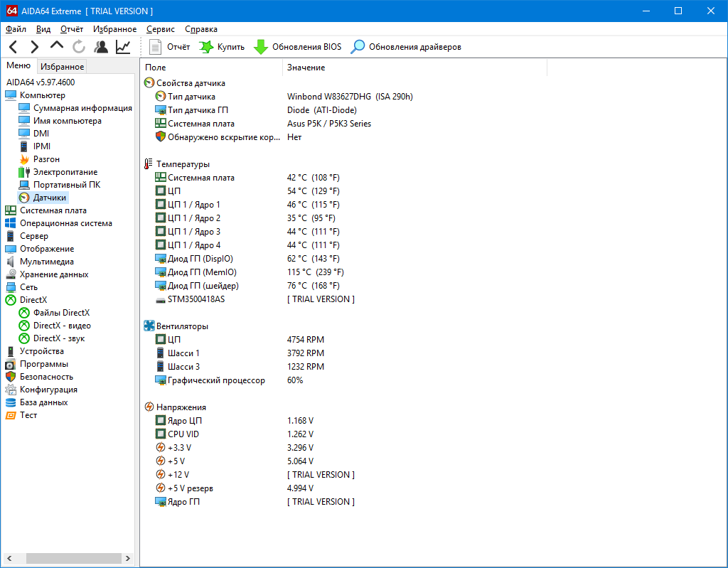
Task: Open the user profile icon in toolbar
Action: (x=101, y=47)
